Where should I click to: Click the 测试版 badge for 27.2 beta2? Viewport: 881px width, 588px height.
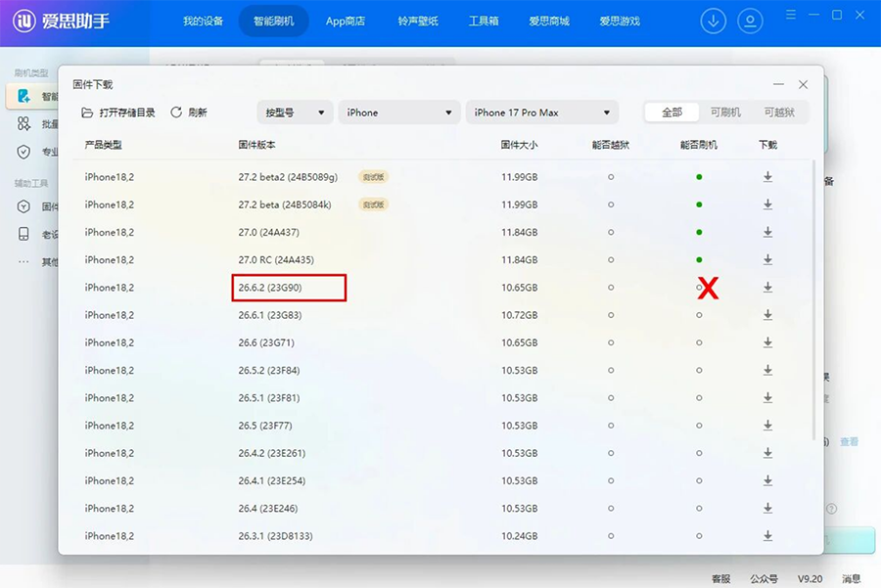pos(374,177)
